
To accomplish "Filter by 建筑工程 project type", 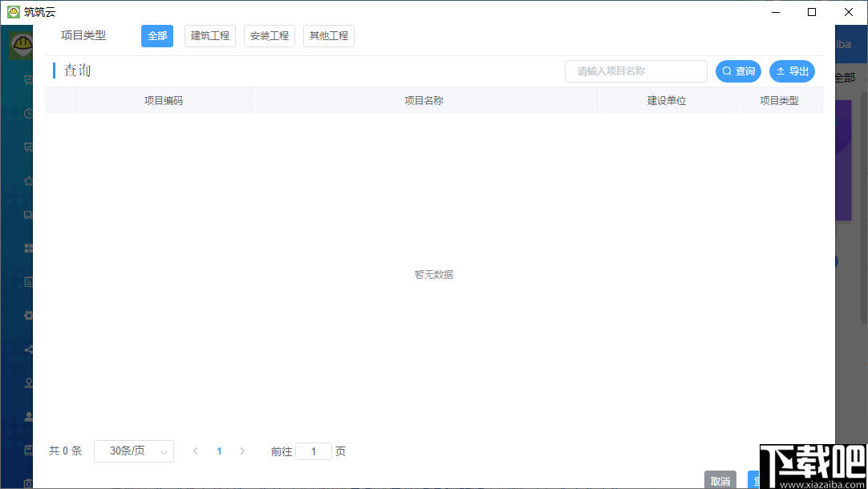I will coord(210,36).
